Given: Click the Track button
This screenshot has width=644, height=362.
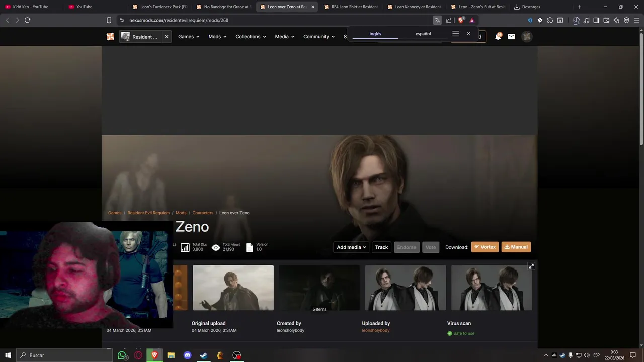Looking at the screenshot, I should pos(381,247).
